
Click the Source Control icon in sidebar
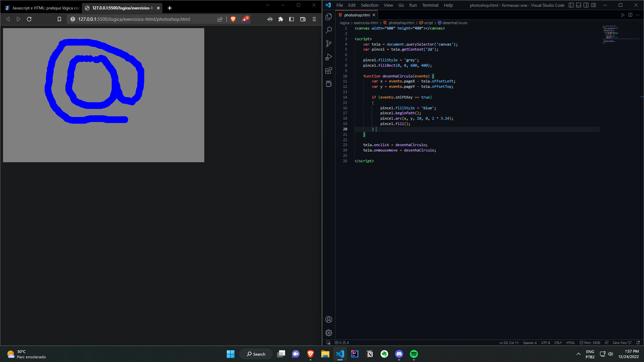329,43
